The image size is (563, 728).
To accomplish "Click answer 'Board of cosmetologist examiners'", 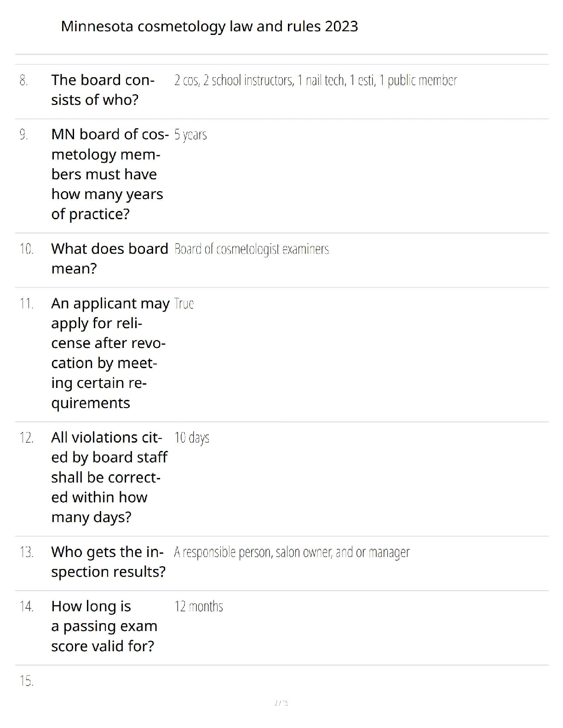I will [252, 249].
